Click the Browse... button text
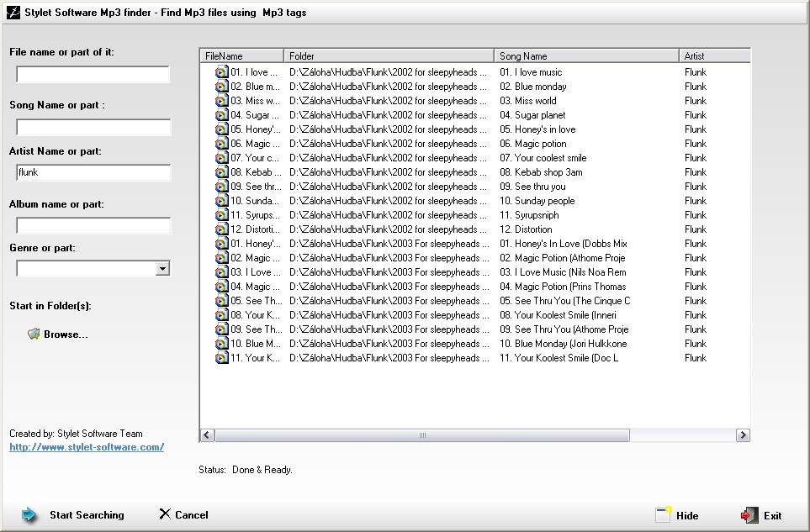This screenshot has height=532, width=810. click(66, 334)
